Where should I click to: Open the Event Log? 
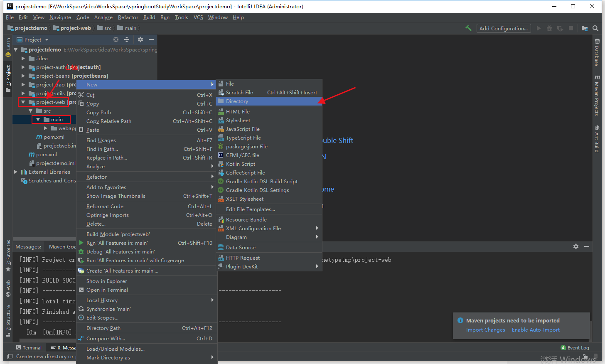(x=575, y=348)
